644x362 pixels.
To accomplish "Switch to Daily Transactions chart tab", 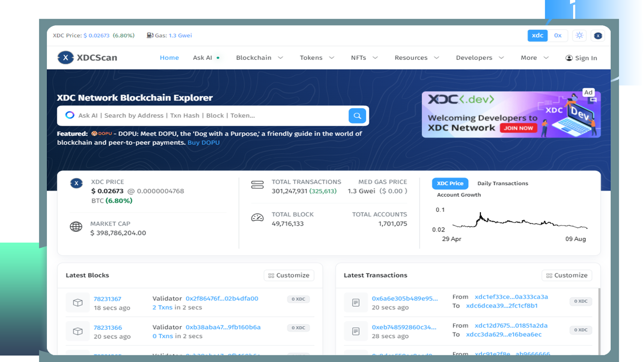I will (x=503, y=184).
